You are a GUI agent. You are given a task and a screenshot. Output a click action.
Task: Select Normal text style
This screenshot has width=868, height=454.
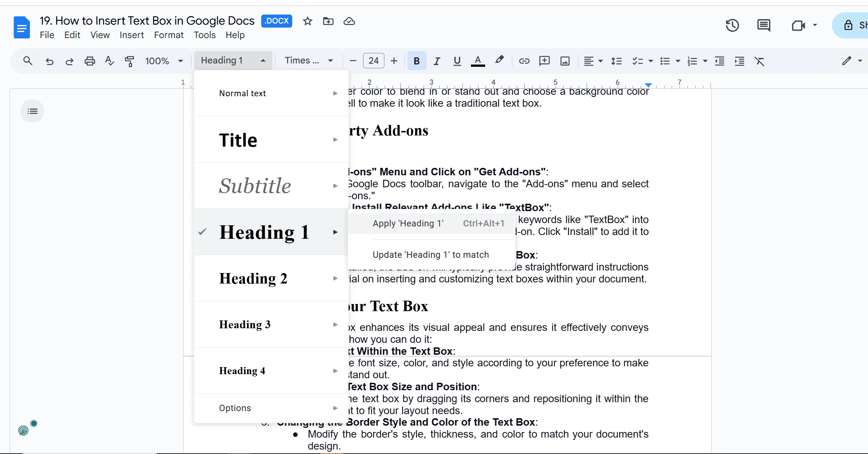[x=271, y=93]
